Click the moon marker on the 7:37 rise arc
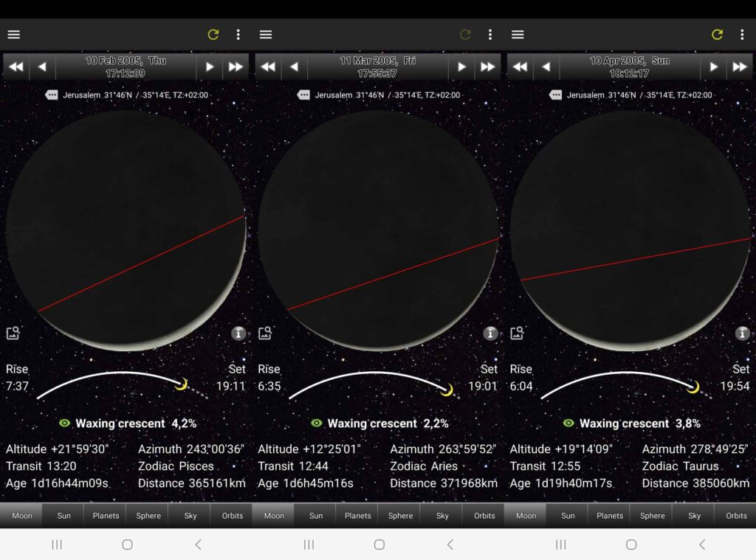Screen dimensions: 756x560 [x=181, y=384]
